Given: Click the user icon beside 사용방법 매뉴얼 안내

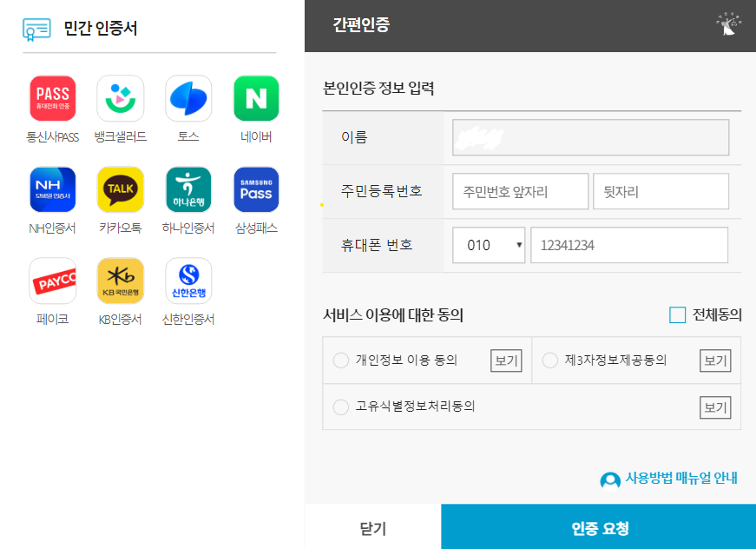Looking at the screenshot, I should point(610,480).
